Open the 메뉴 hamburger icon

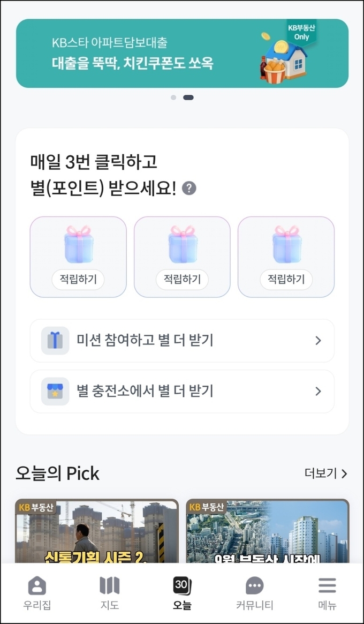point(327,586)
